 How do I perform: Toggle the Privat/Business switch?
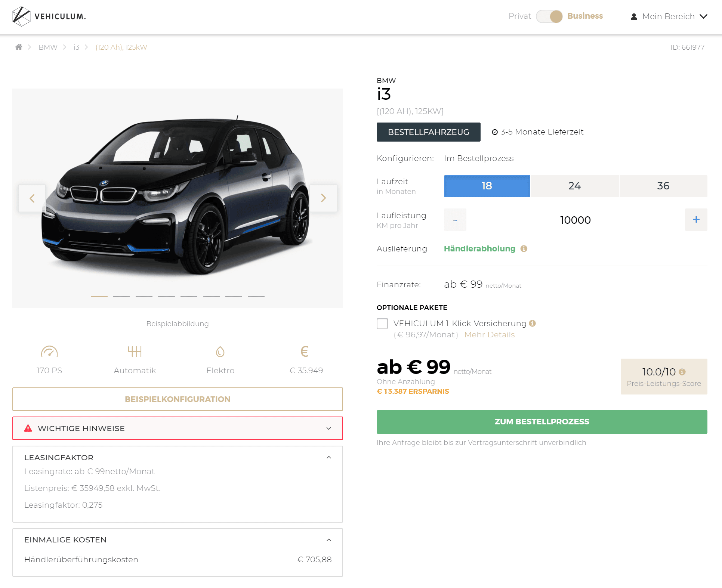click(549, 16)
